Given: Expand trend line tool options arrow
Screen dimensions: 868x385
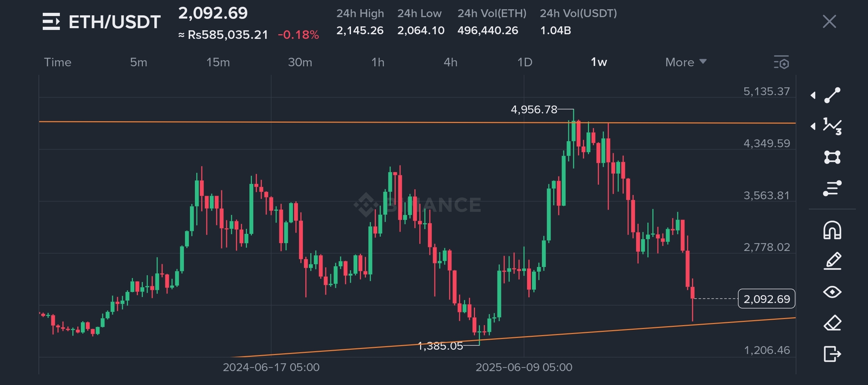Looking at the screenshot, I should (x=813, y=95).
